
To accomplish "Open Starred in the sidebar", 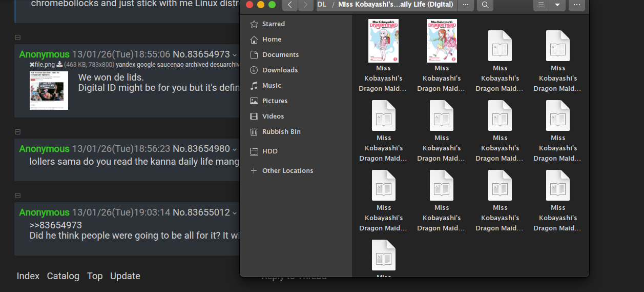I will pos(296,24).
